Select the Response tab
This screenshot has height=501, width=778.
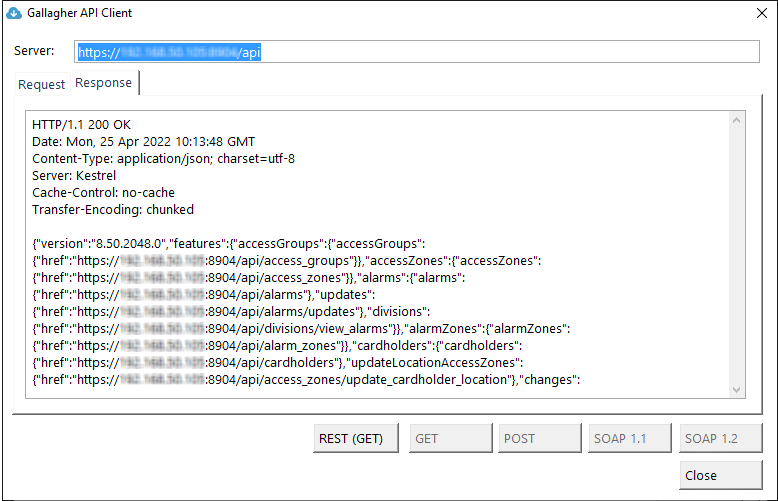[104, 83]
